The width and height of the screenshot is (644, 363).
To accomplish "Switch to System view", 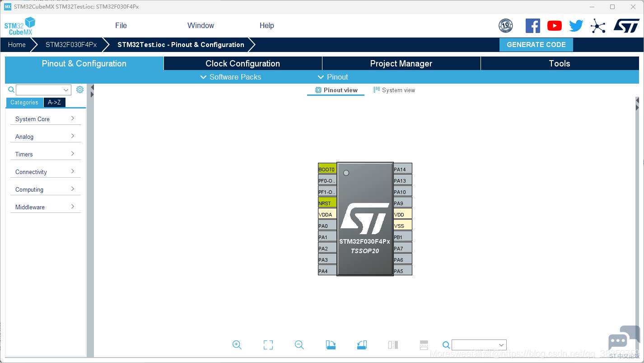I will (x=394, y=90).
